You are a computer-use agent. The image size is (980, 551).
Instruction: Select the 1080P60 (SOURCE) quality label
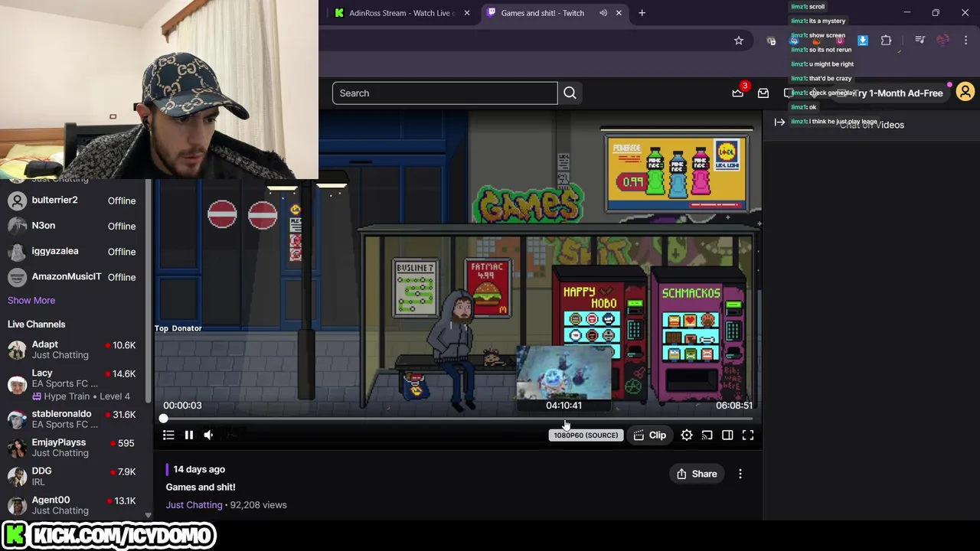pyautogui.click(x=586, y=435)
